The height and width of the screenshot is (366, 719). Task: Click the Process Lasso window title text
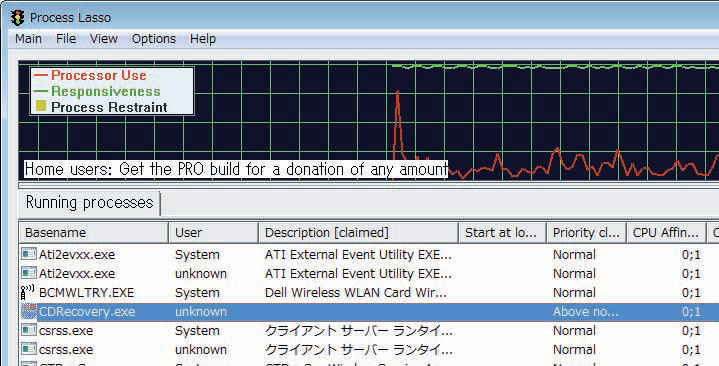pos(70,18)
